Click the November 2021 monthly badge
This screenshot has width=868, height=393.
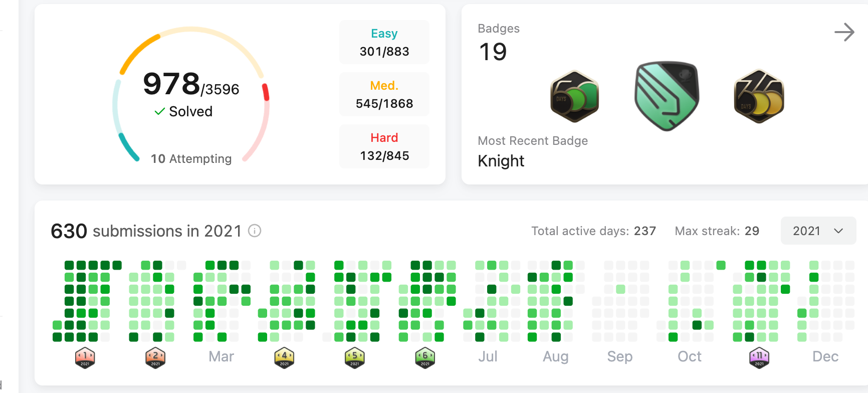click(x=759, y=357)
